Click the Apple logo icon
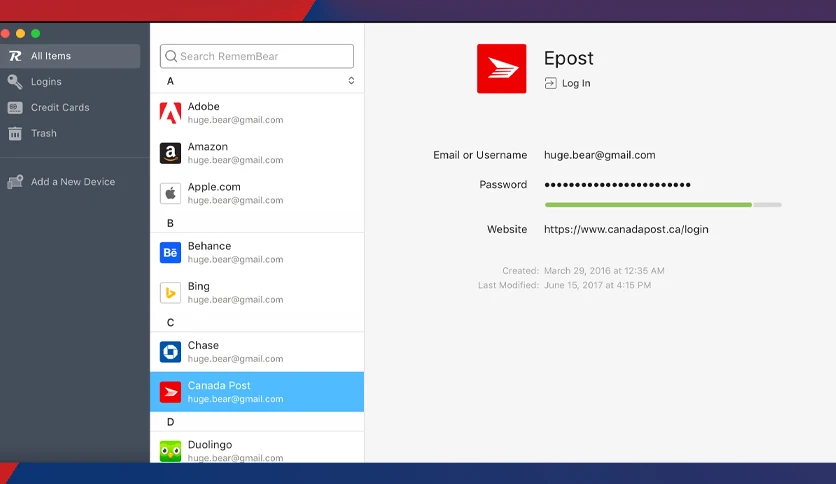 (171, 193)
